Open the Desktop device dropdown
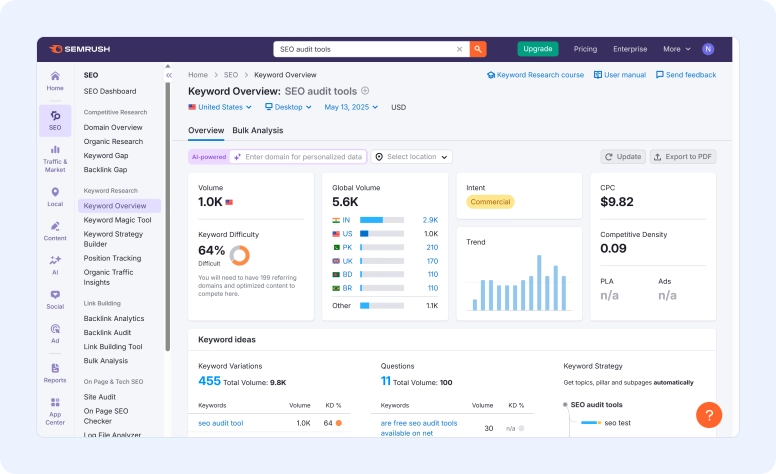776x474 pixels. point(288,107)
